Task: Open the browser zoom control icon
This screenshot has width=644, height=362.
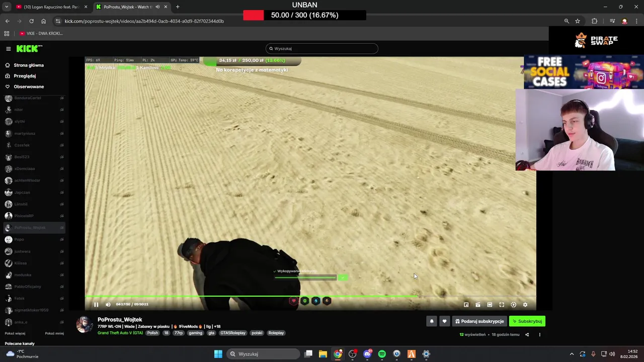Action: (x=567, y=21)
